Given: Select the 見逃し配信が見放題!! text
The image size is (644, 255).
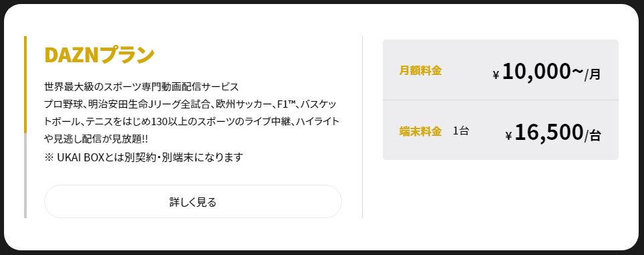Looking at the screenshot, I should (100, 139).
